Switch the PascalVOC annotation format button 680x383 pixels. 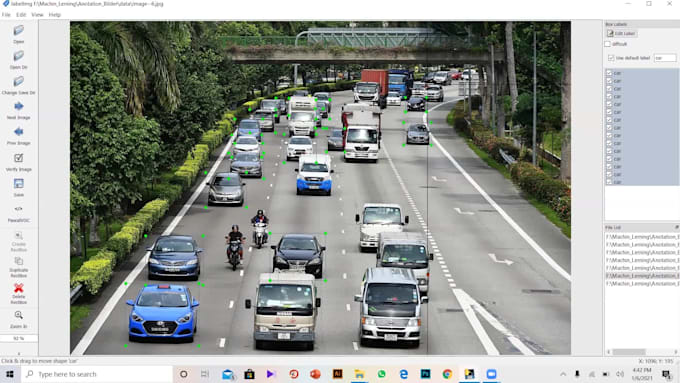click(19, 213)
